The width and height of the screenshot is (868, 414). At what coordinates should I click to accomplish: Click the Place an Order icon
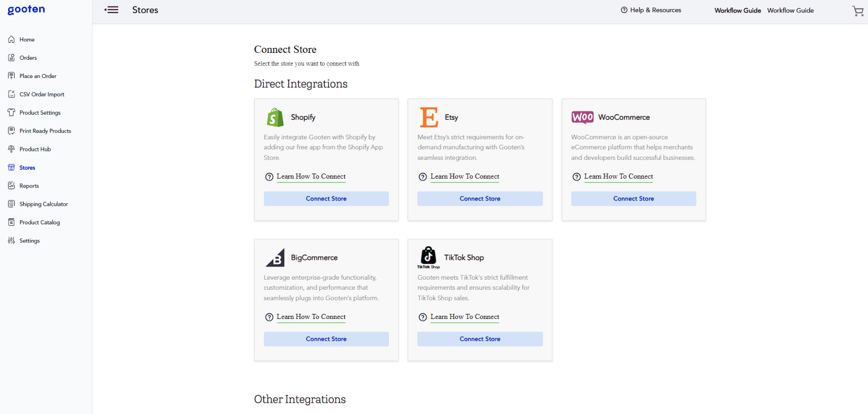(12, 76)
